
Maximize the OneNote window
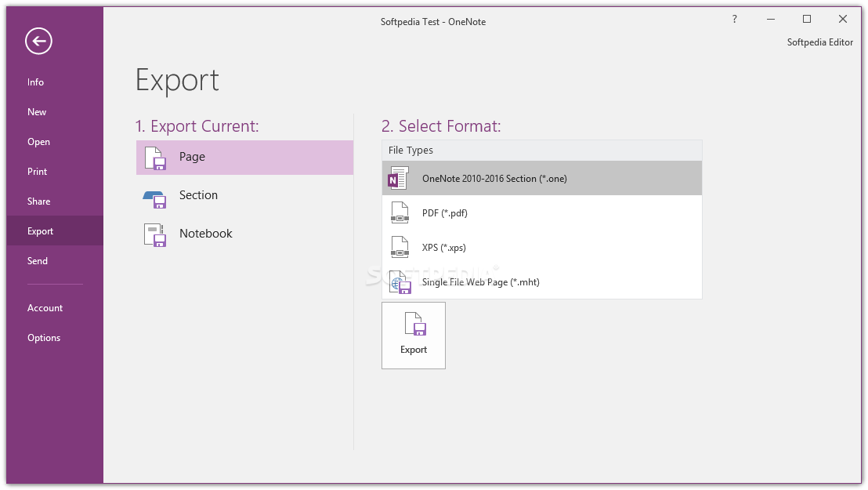point(807,20)
